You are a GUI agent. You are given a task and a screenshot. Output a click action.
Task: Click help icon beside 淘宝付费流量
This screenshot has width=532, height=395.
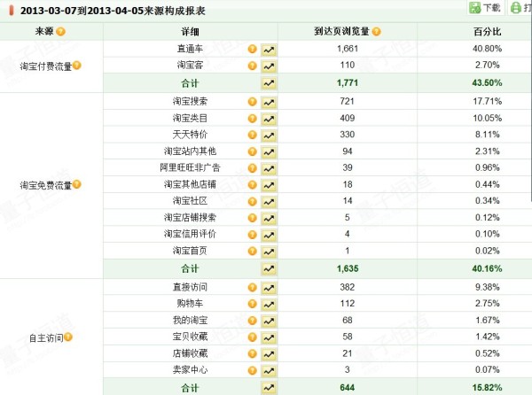pyautogui.click(x=77, y=65)
